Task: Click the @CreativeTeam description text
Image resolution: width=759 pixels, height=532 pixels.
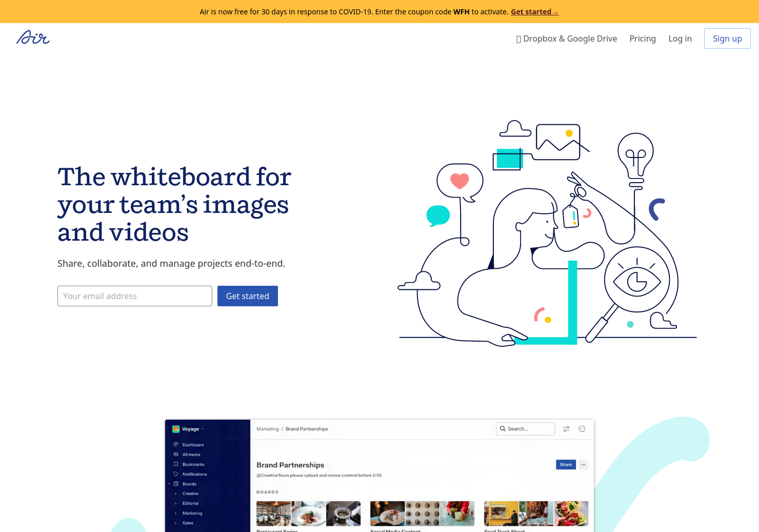Action: (x=319, y=476)
